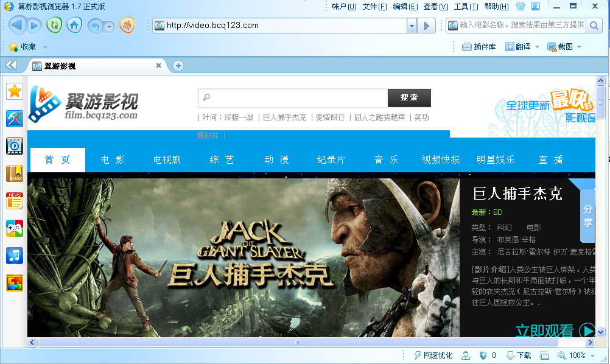This screenshot has height=364, width=610.
Task: Select the 翼游影视 tab
Action: (93, 66)
